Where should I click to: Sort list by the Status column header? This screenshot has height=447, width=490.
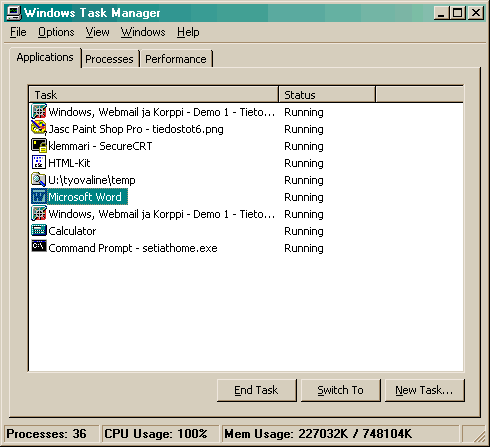tap(327, 95)
